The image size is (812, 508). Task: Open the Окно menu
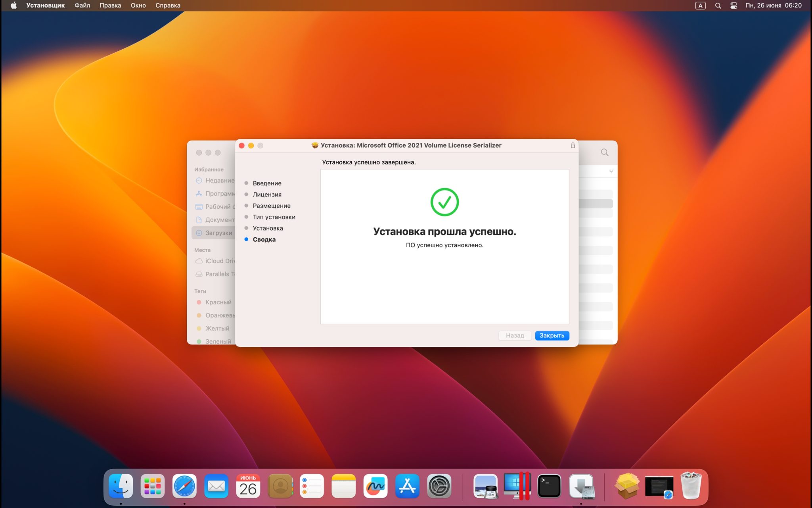138,5
